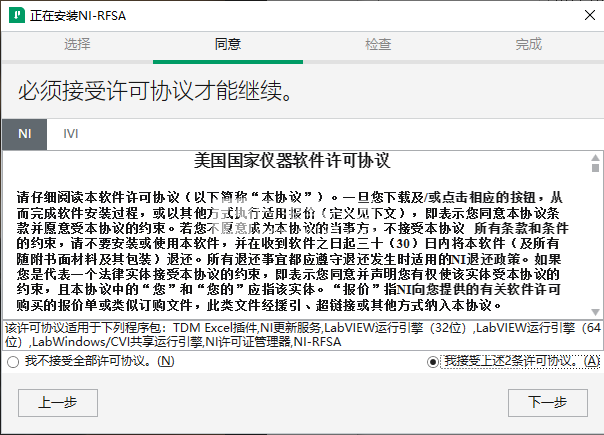
Task: Click the 必须接受许可协议才能继续 heading text
Action: click(x=155, y=91)
